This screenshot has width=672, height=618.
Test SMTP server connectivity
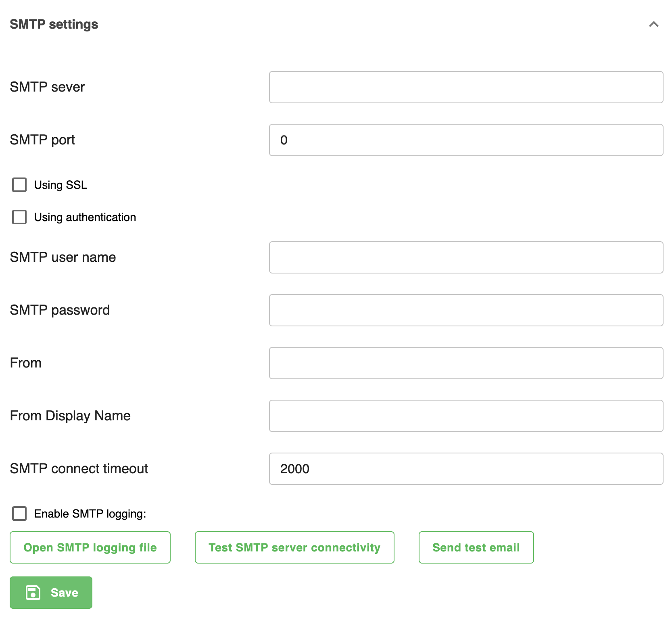(294, 547)
